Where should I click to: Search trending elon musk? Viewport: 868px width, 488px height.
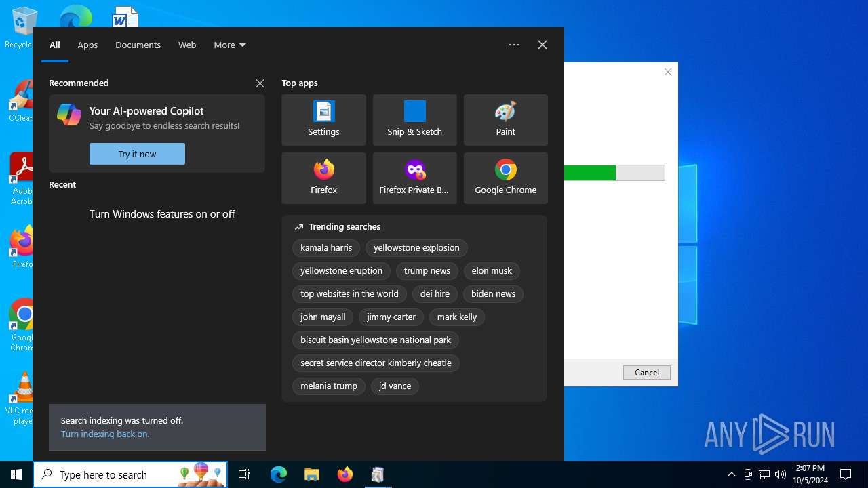tap(492, 271)
